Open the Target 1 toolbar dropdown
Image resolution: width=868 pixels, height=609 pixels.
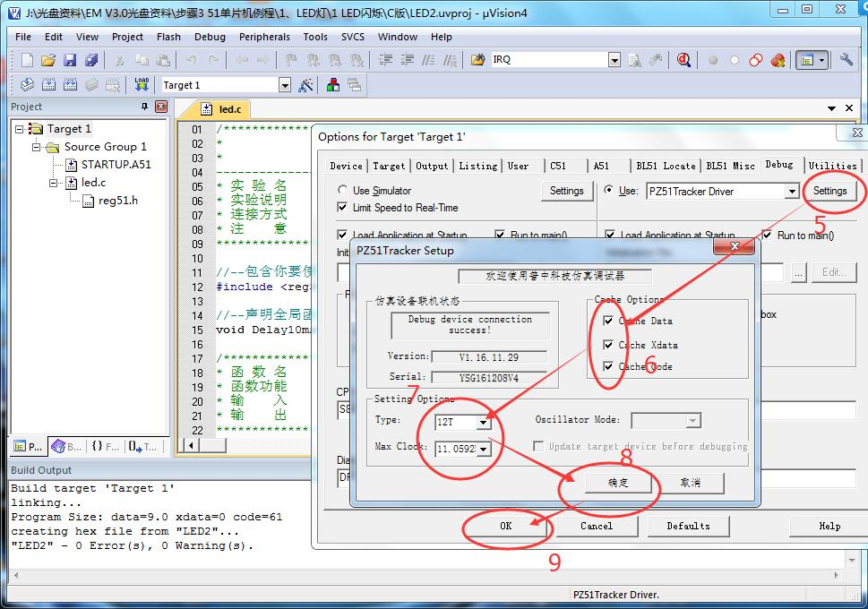point(285,85)
